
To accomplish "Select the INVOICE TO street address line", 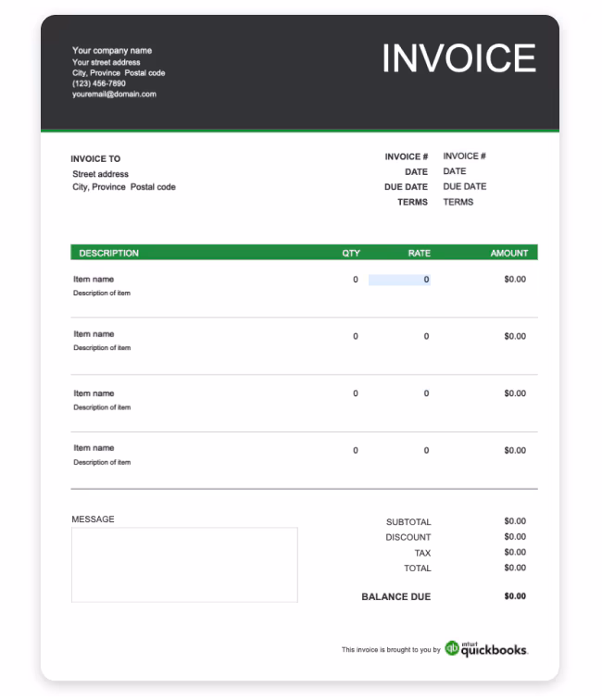I will coord(100,174).
